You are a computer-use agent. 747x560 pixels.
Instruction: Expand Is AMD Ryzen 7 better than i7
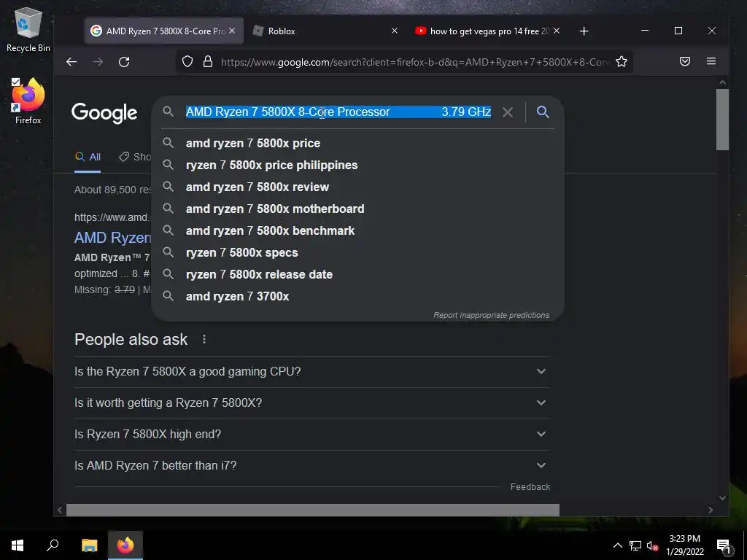pyautogui.click(x=312, y=466)
